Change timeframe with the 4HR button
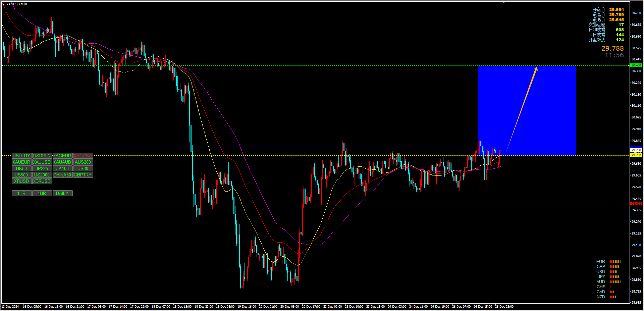The width and height of the screenshot is (644, 311). pos(42,194)
